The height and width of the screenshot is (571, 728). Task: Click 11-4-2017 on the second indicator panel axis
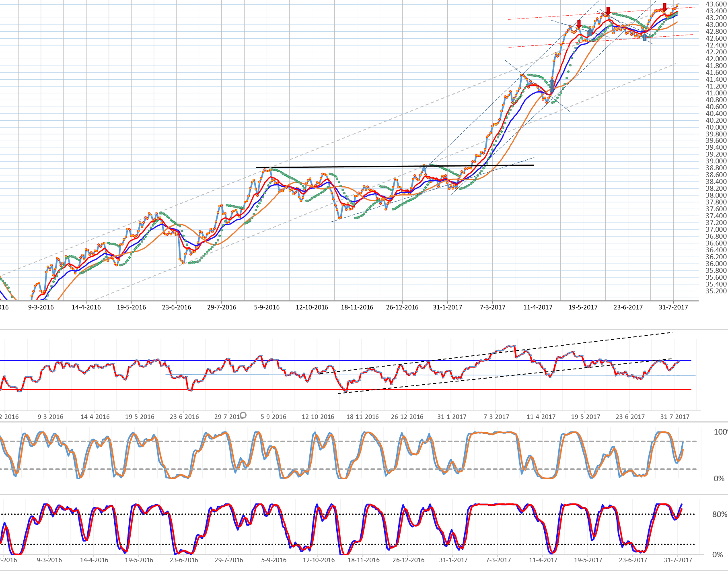tap(541, 417)
